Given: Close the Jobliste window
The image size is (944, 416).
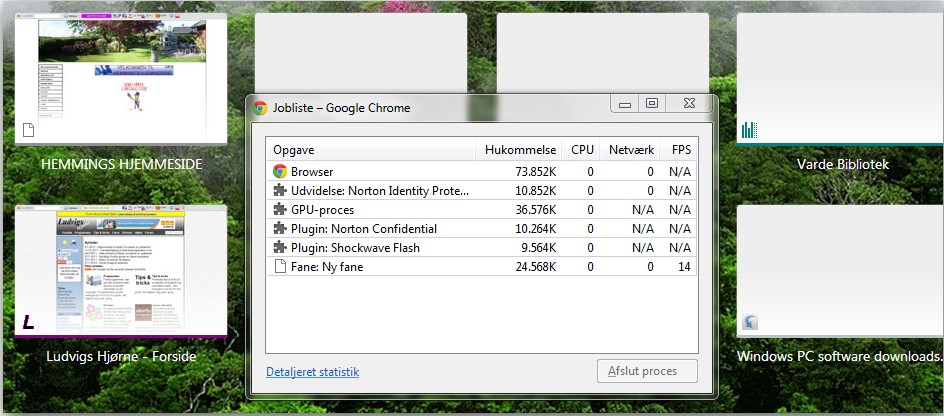Looking at the screenshot, I should [689, 104].
